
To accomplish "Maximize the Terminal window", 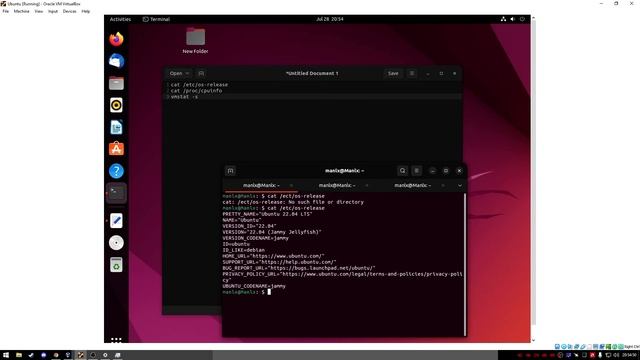I will click(x=446, y=171).
